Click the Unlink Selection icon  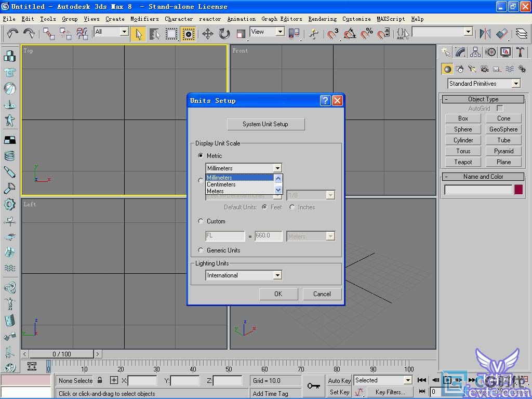click(x=65, y=34)
